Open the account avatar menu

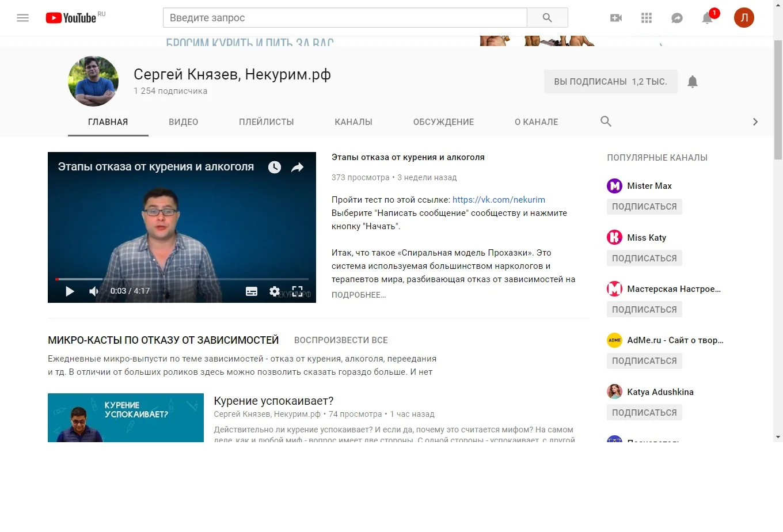coord(744,18)
